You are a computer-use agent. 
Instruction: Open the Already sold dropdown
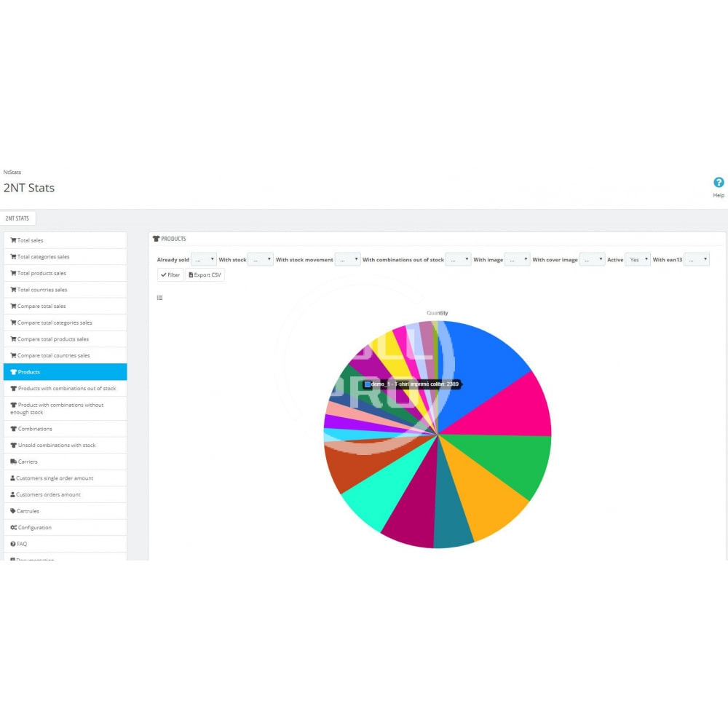pyautogui.click(x=204, y=260)
